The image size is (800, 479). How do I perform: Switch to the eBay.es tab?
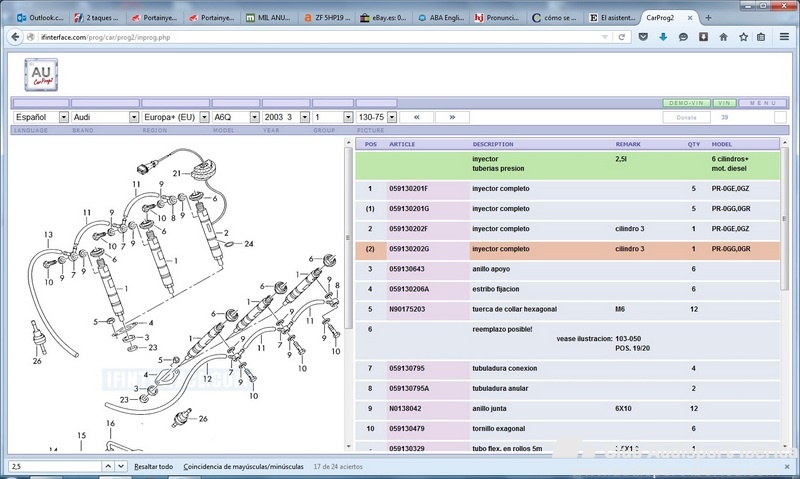pos(384,17)
